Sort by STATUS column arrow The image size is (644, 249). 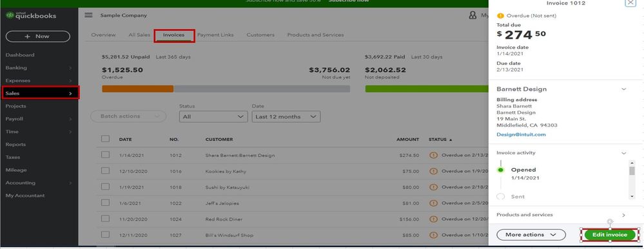(451, 140)
